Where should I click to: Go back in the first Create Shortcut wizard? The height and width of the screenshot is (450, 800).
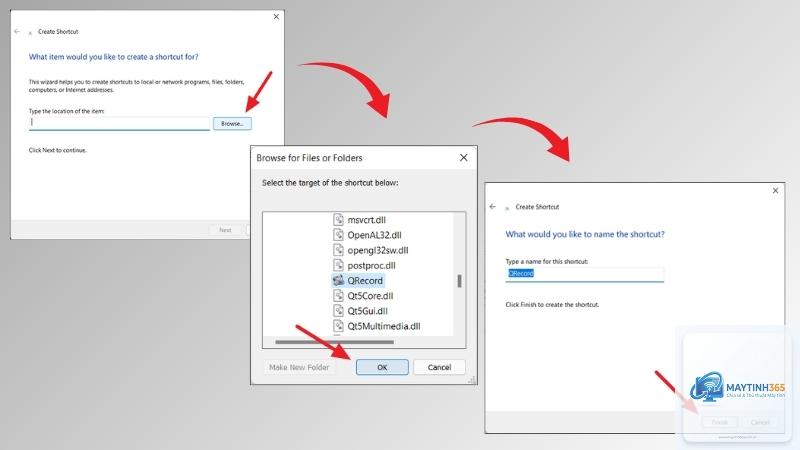[x=17, y=32]
